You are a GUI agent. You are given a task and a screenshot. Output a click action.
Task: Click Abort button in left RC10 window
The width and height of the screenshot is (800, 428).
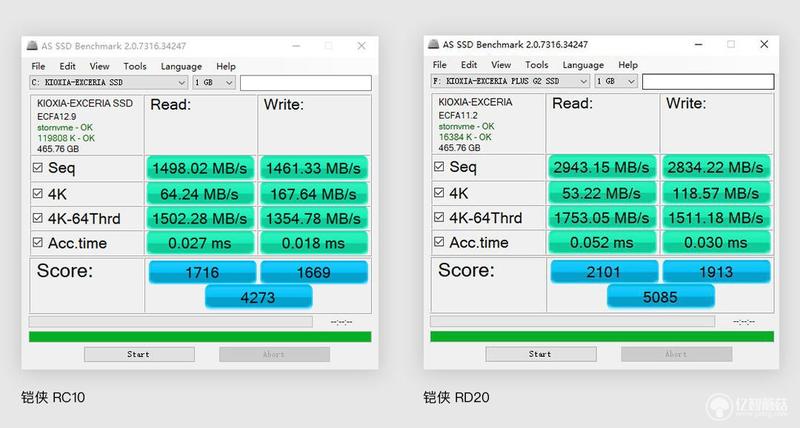274,354
